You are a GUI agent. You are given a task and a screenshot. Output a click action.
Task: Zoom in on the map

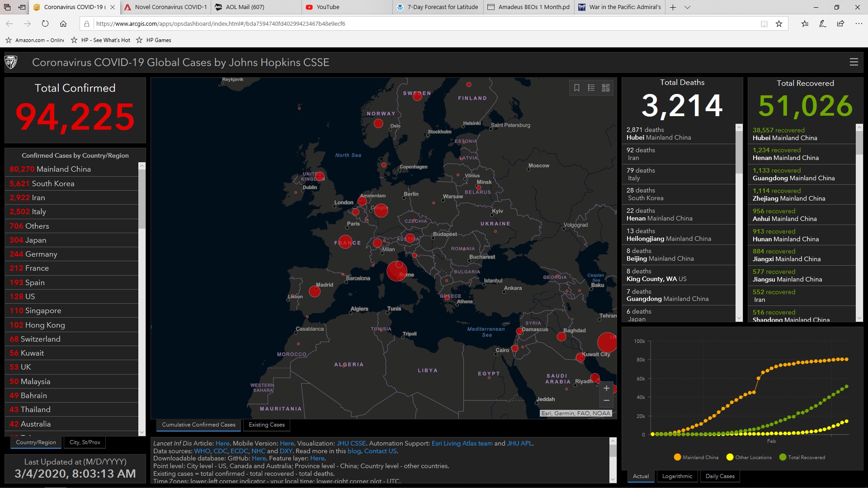point(607,388)
